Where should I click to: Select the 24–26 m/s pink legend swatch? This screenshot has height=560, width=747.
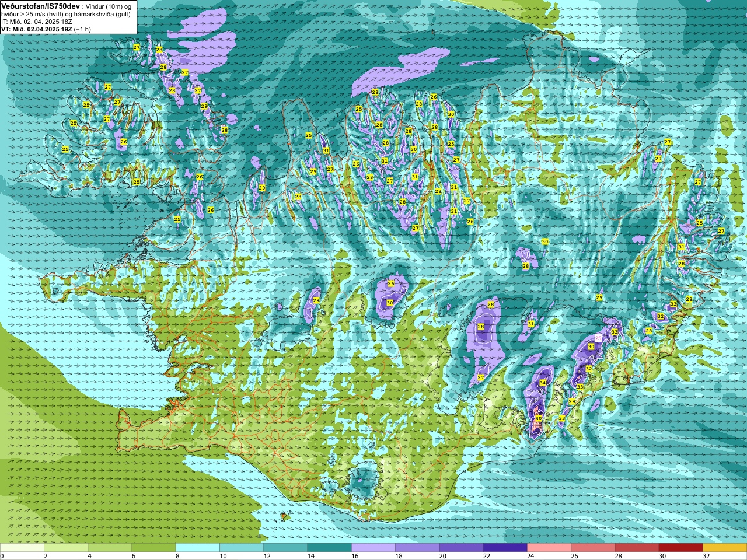coord(549,548)
